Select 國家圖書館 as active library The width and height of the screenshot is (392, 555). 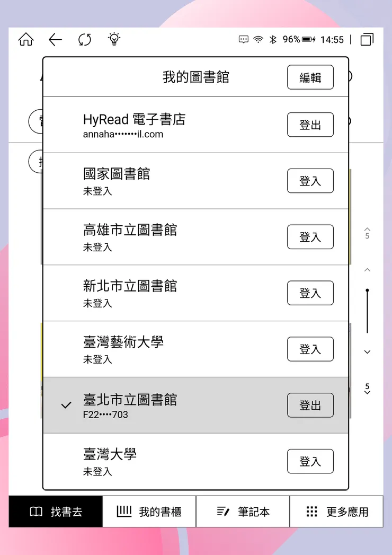(x=159, y=181)
